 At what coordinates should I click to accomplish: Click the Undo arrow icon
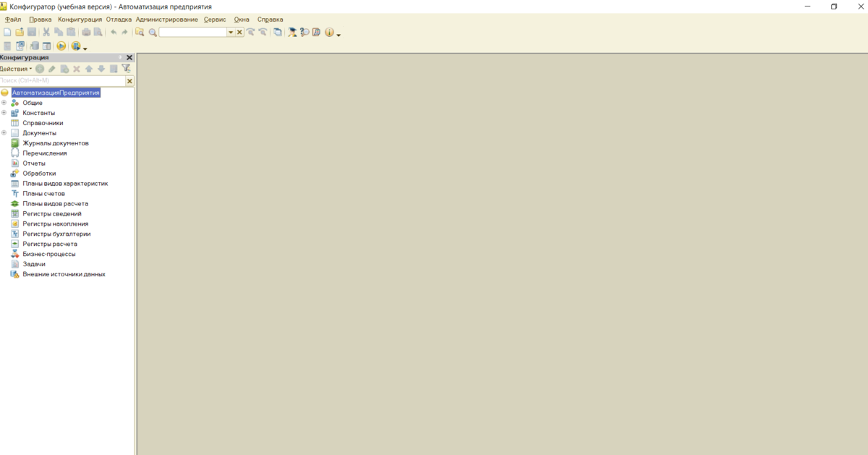click(114, 32)
